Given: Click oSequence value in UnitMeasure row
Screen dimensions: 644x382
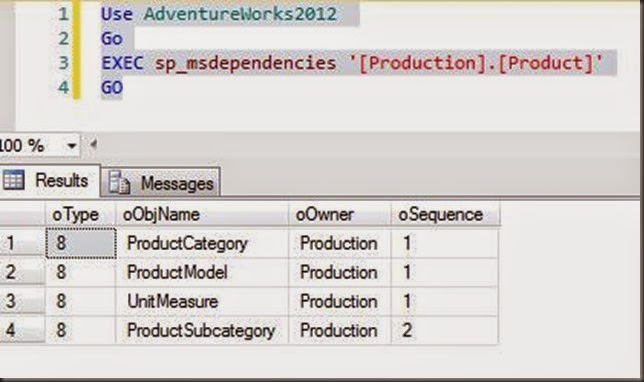Looking at the screenshot, I should (x=445, y=301).
